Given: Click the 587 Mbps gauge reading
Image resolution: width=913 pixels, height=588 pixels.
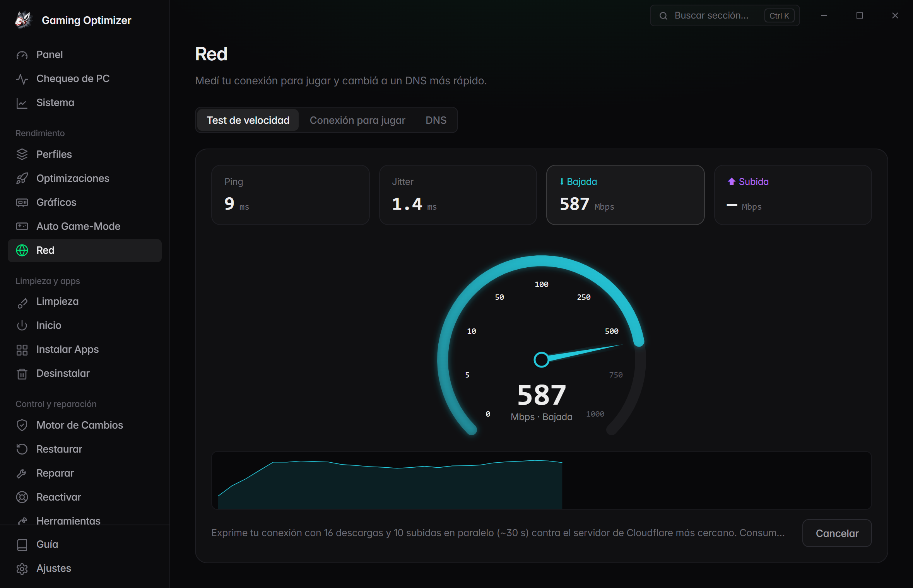Looking at the screenshot, I should point(542,395).
